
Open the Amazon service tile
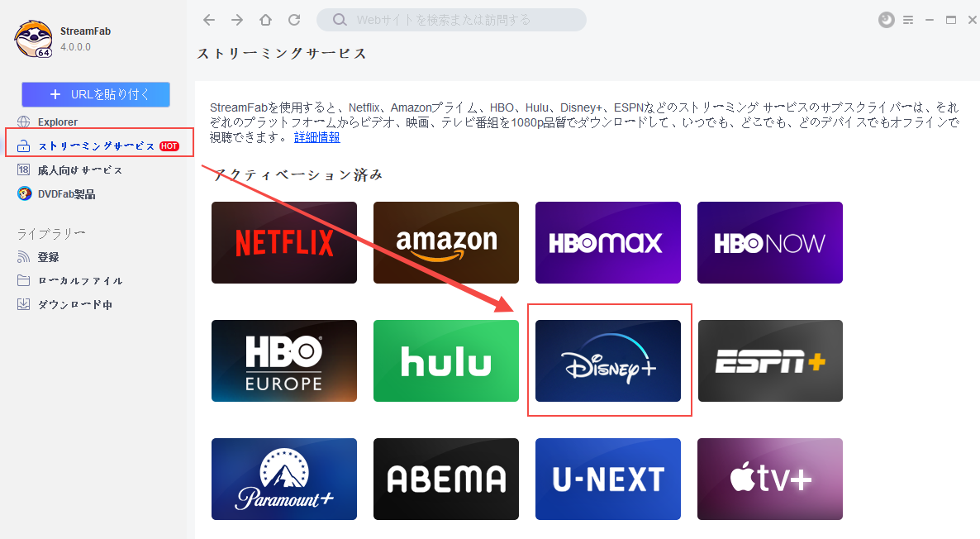446,242
